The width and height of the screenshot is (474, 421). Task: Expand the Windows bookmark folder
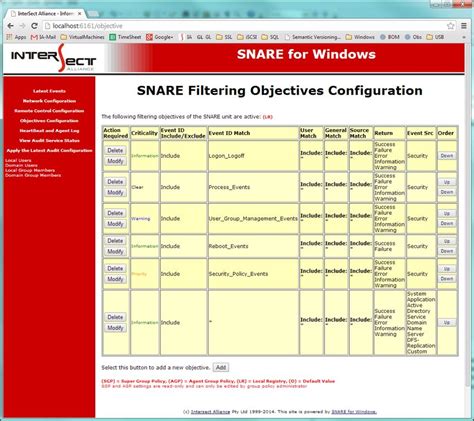click(360, 37)
